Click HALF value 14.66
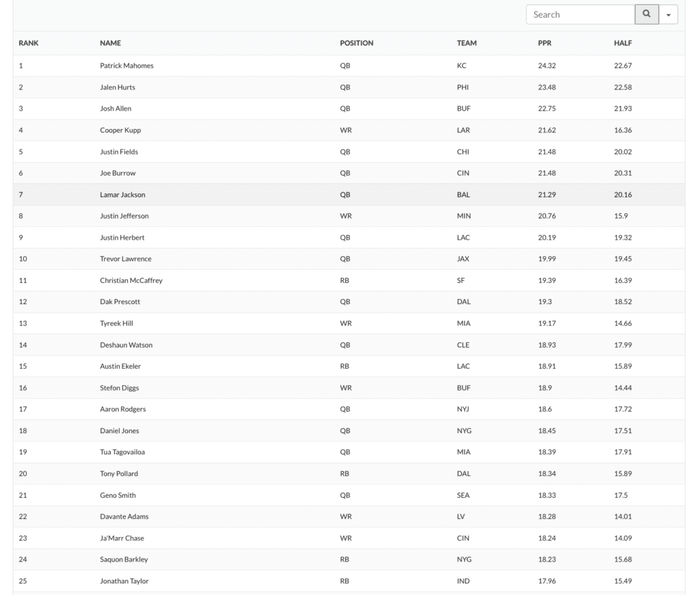This screenshot has width=700, height=595. 623,323
